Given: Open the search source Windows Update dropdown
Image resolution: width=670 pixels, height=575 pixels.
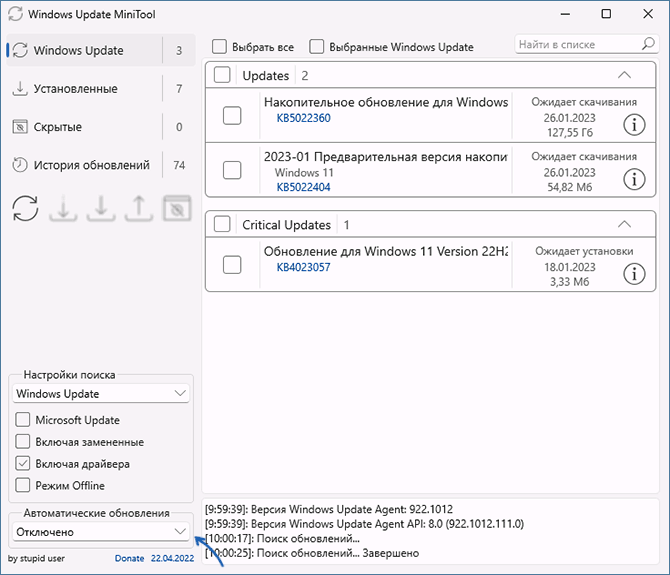Looking at the screenshot, I should (x=101, y=393).
